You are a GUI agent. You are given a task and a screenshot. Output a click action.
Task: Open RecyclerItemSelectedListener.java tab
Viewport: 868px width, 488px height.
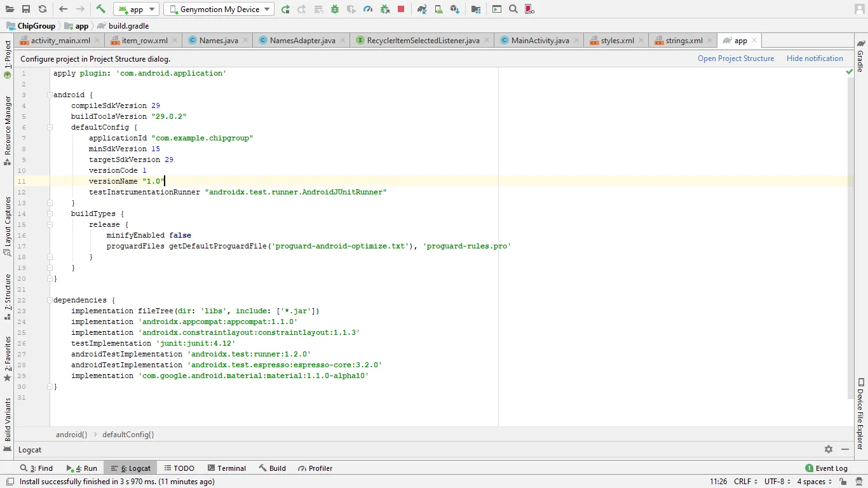pos(423,40)
